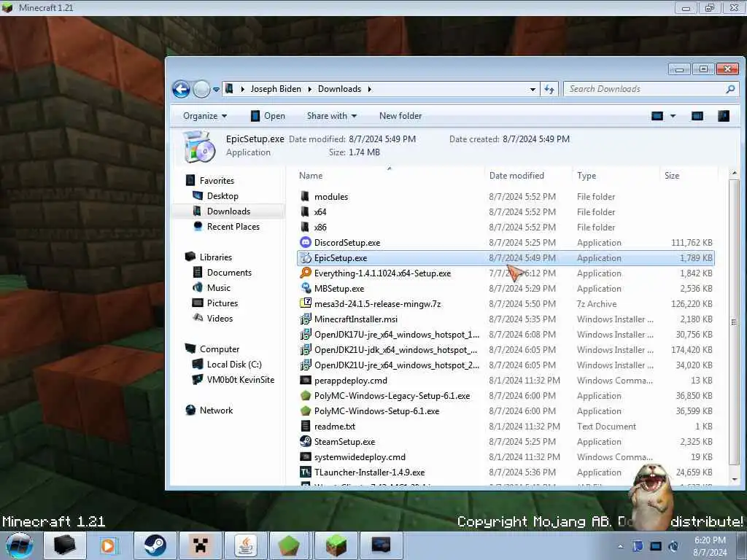Open the Share with menu

point(332,116)
